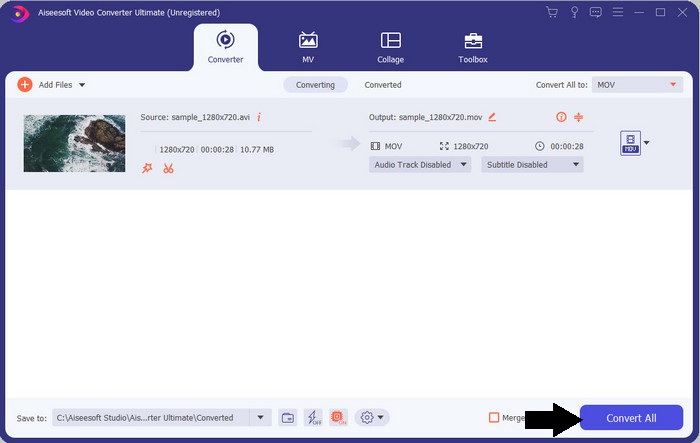The image size is (700, 443).
Task: Maximize the Aiseesoft window
Action: (660, 13)
